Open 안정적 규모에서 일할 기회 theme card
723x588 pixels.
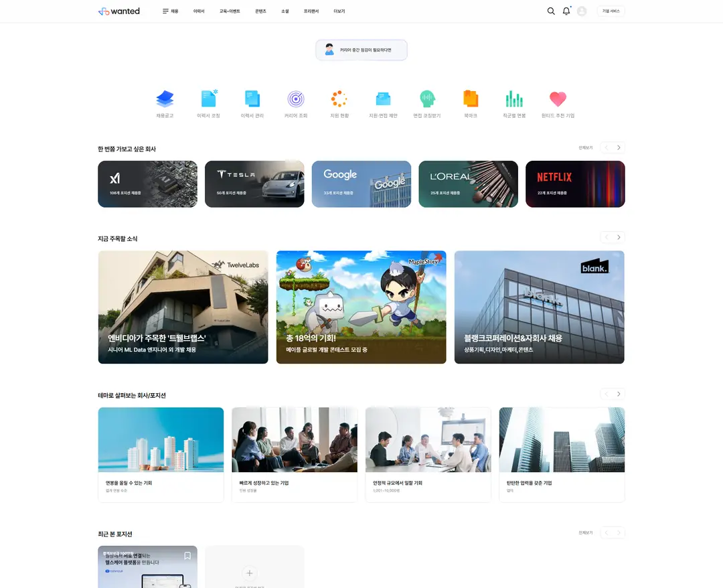(428, 455)
